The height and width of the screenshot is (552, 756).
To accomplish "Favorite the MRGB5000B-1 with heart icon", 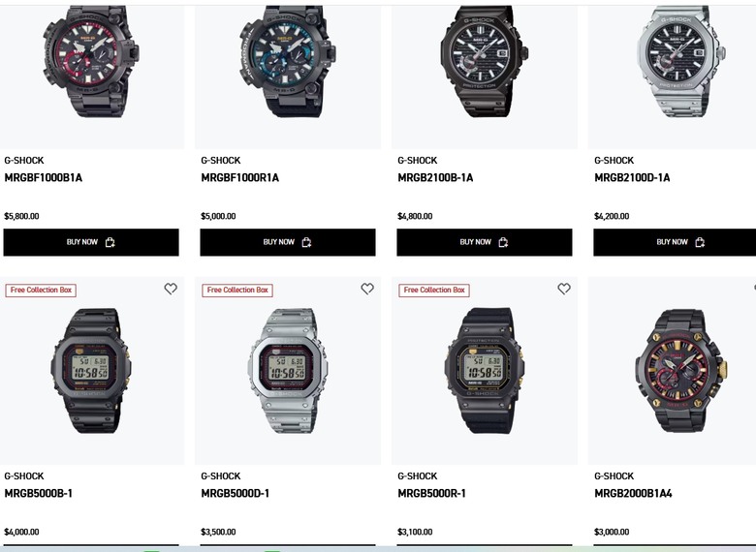I will pyautogui.click(x=171, y=289).
